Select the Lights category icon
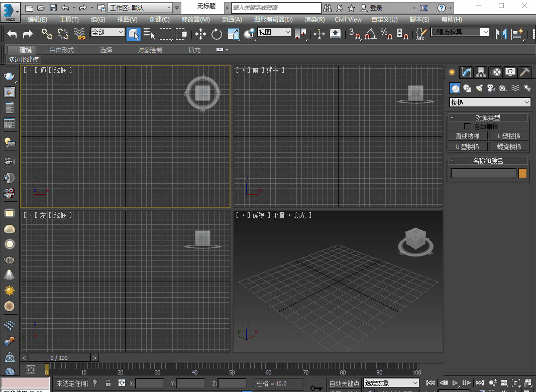Viewport: 536px width, 392px height. coord(479,88)
